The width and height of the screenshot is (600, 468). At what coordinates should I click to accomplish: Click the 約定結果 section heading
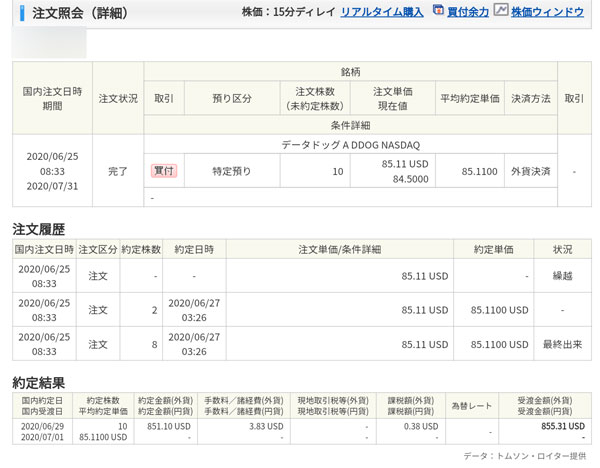[39, 381]
